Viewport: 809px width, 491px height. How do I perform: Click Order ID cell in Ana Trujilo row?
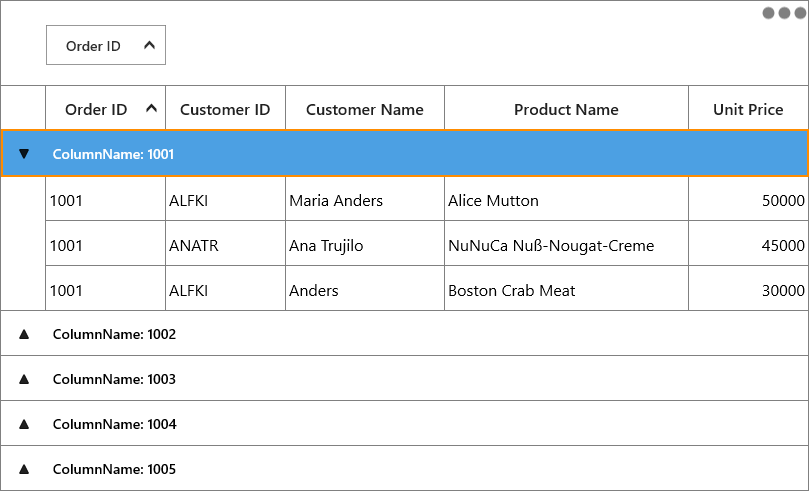pyautogui.click(x=105, y=243)
